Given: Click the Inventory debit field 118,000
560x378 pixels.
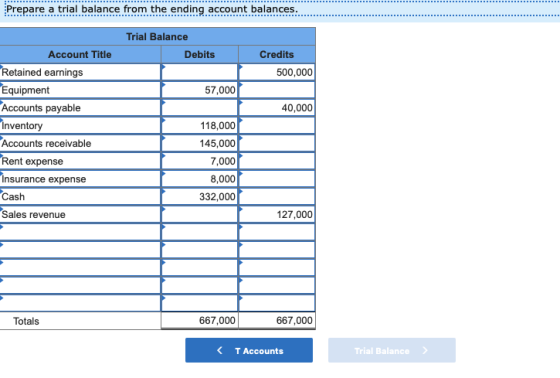Looking at the screenshot, I should 200,125.
